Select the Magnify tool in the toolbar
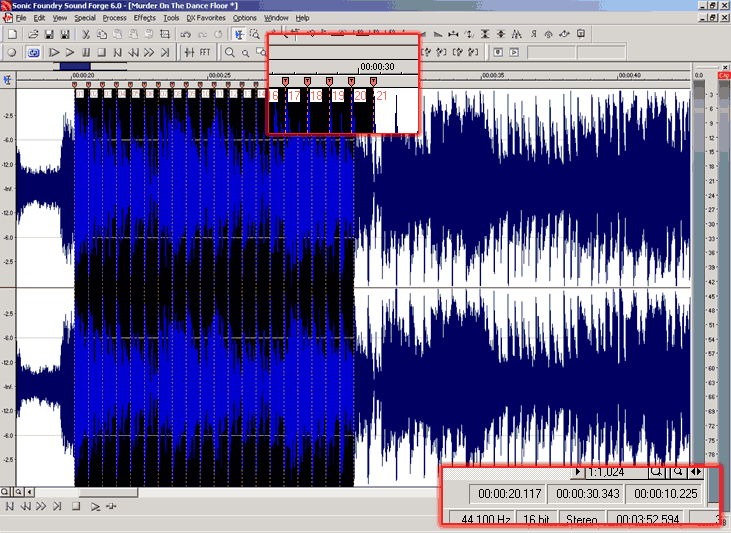 255,34
